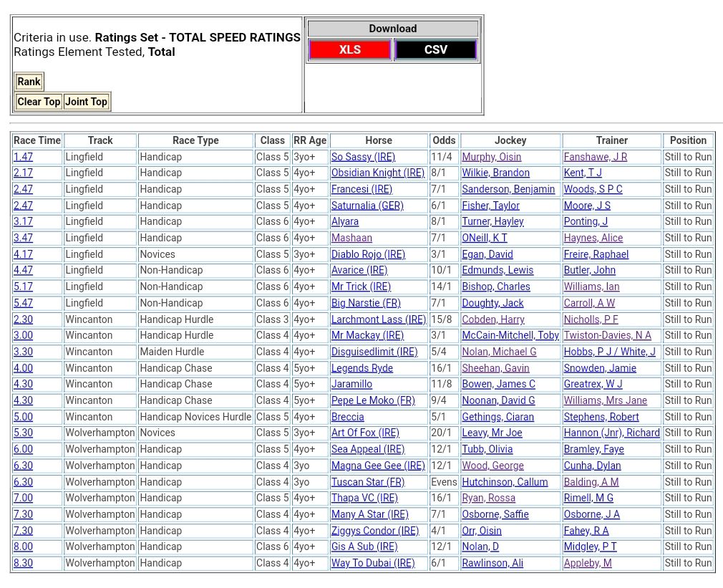Open trainer Fanshawe, J R link
This screenshot has height=588, width=723.
pos(595,157)
